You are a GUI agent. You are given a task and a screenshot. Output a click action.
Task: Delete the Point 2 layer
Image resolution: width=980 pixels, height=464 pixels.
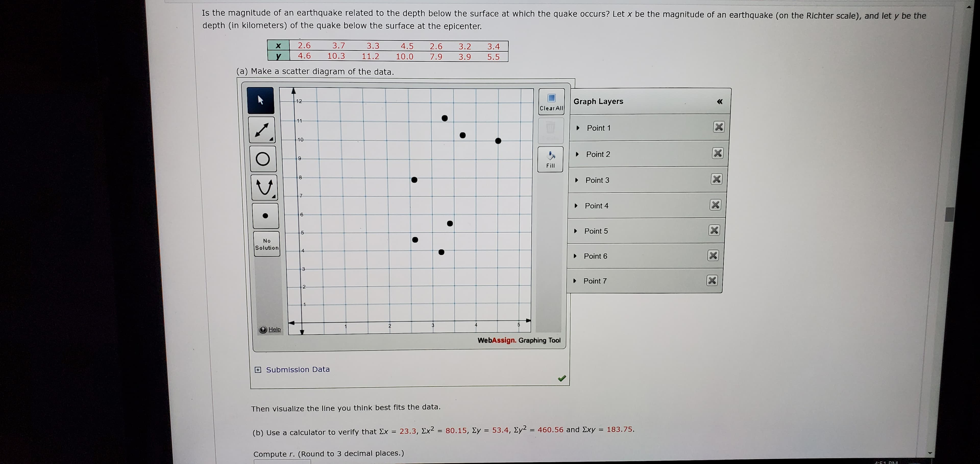[x=717, y=153]
